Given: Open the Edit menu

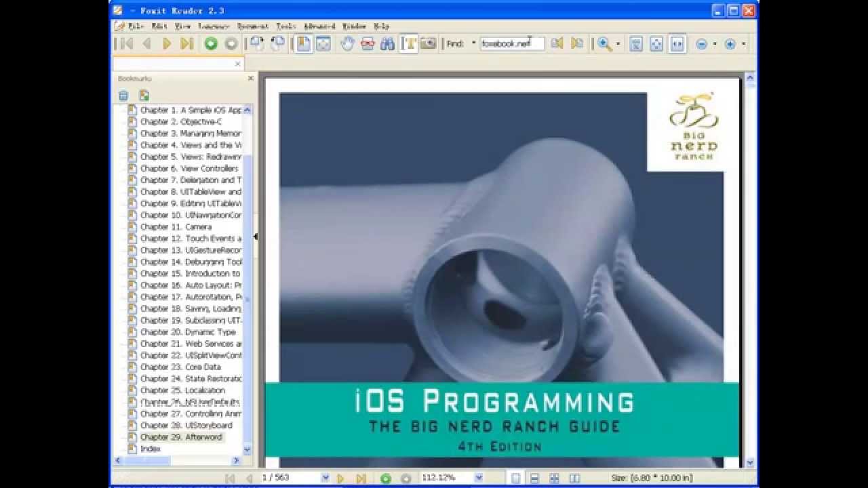Looking at the screenshot, I should point(159,26).
